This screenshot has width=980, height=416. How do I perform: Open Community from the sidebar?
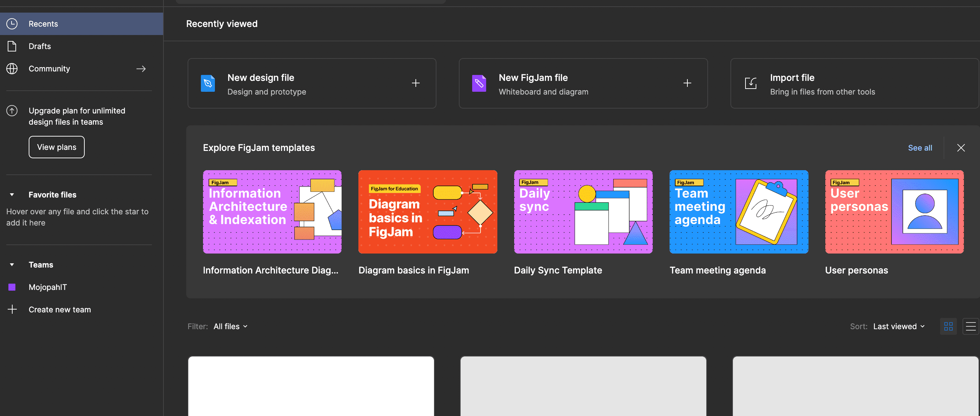click(x=82, y=69)
